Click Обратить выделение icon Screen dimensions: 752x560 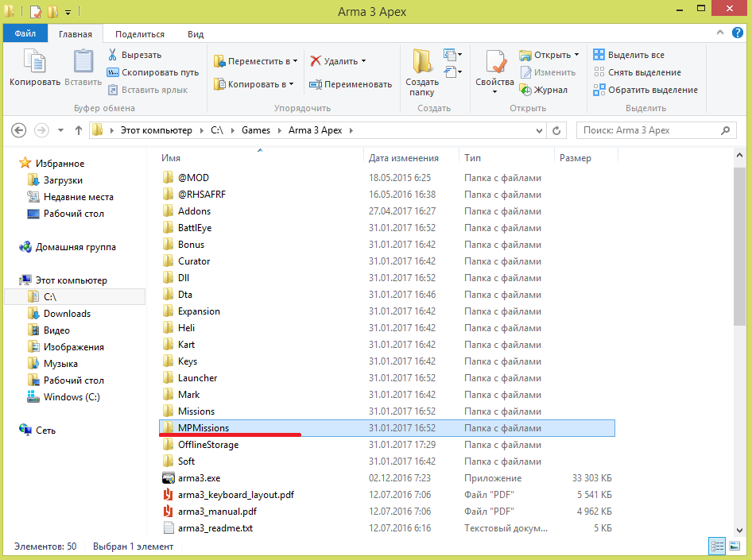click(x=599, y=90)
